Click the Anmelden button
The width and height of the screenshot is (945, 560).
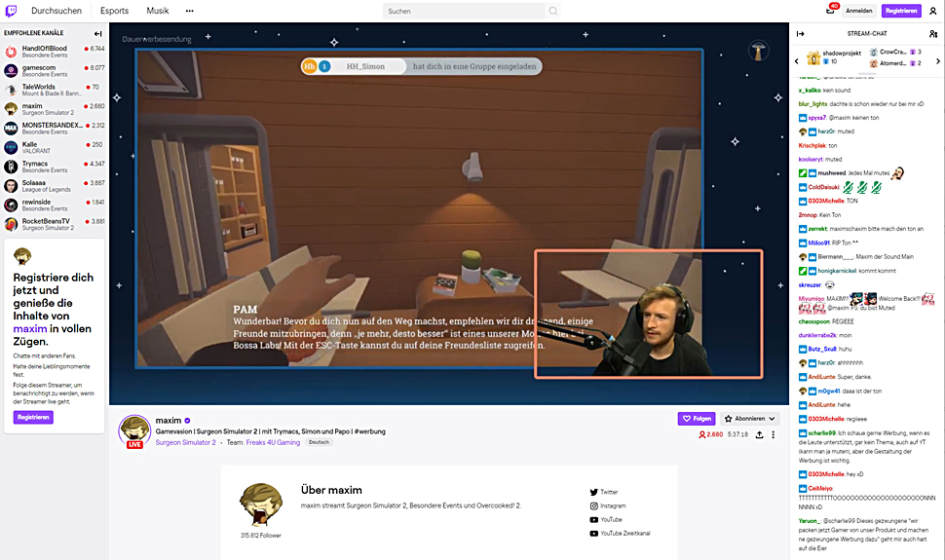(x=859, y=11)
